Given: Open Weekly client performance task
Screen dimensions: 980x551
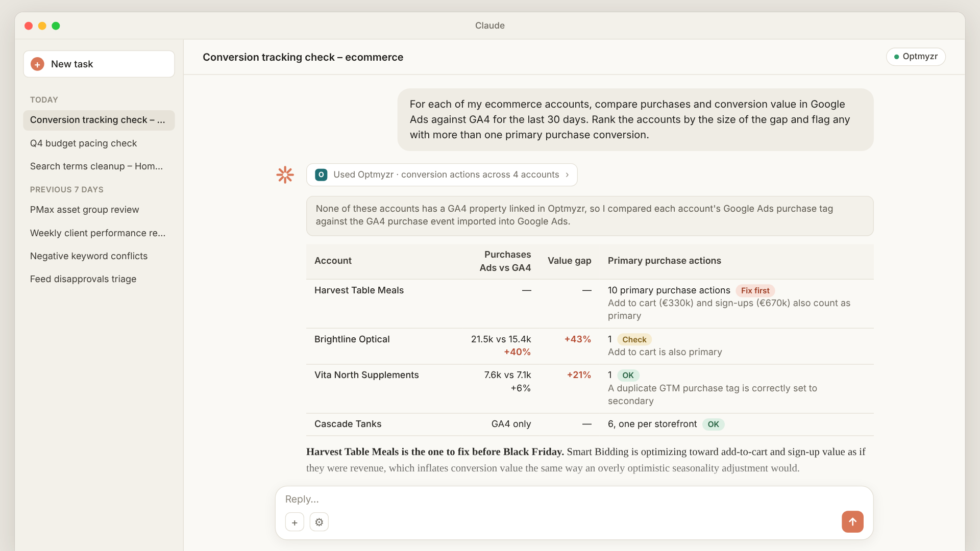Looking at the screenshot, I should point(99,233).
